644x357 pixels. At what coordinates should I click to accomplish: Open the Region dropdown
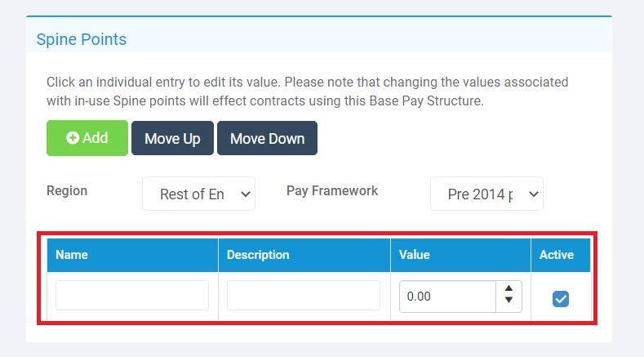(x=199, y=194)
